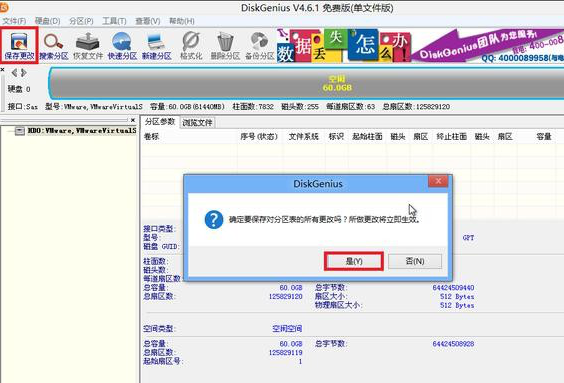
Task: Click the question mark icon in dialog
Action: [x=214, y=220]
